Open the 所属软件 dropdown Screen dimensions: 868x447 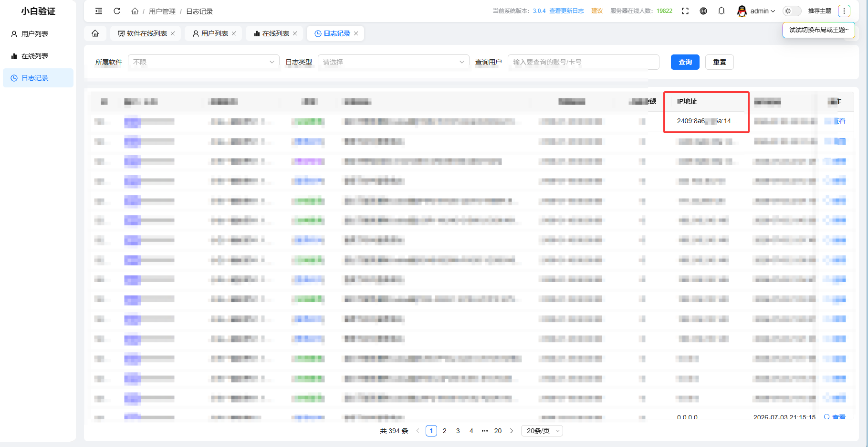point(204,62)
